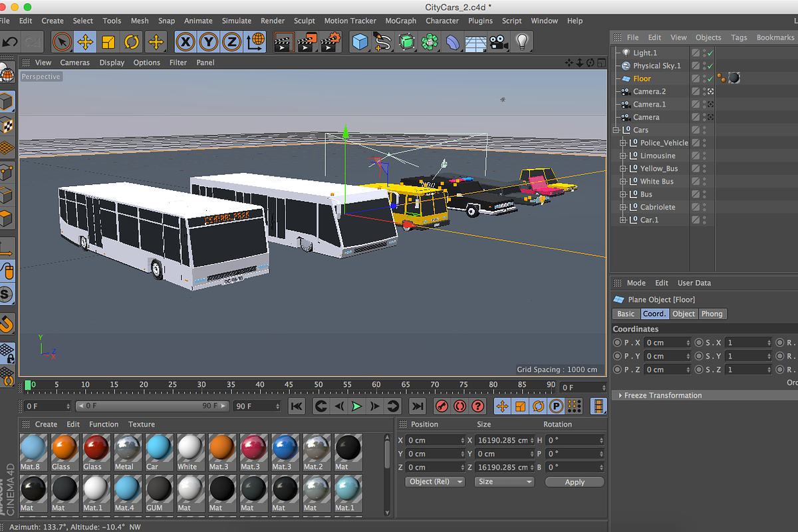Click Render to Picture Viewer icon
The width and height of the screenshot is (798, 532).
307,43
